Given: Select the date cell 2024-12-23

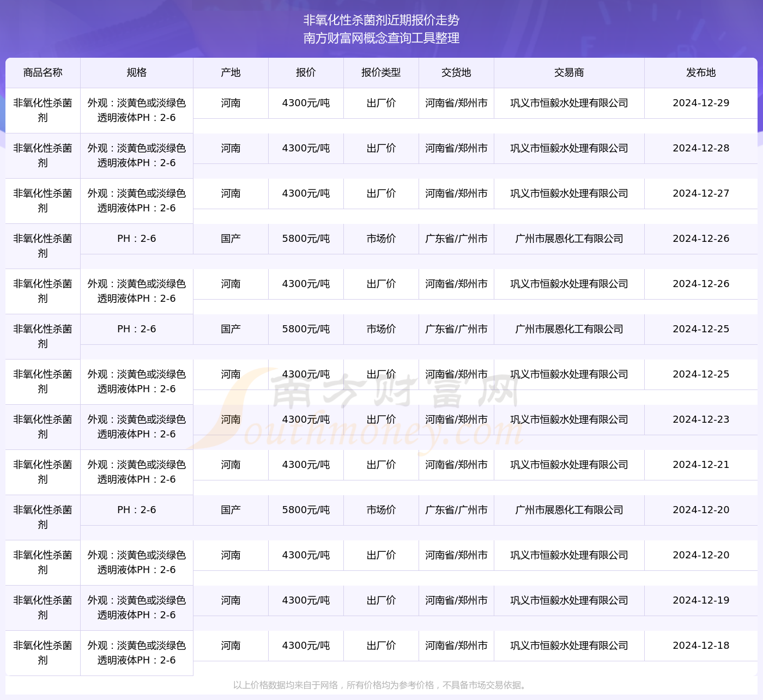Looking at the screenshot, I should [701, 419].
